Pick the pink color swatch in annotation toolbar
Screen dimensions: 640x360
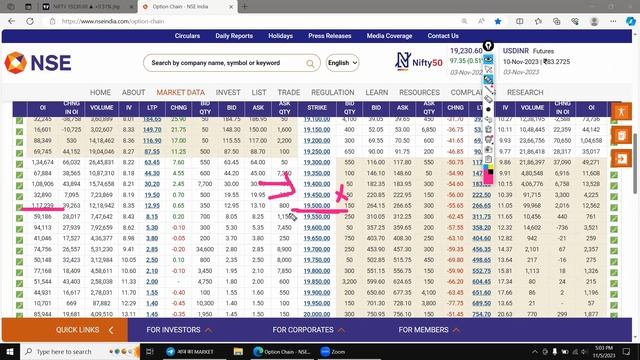tap(488, 178)
